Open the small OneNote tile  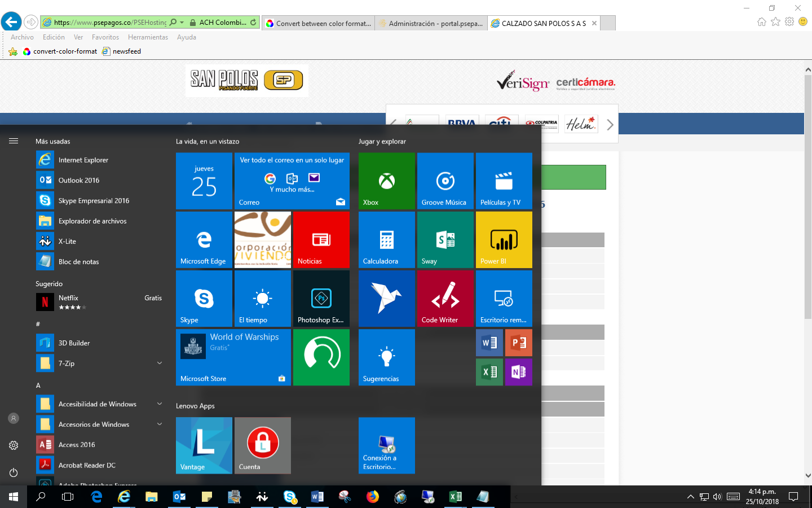(519, 372)
